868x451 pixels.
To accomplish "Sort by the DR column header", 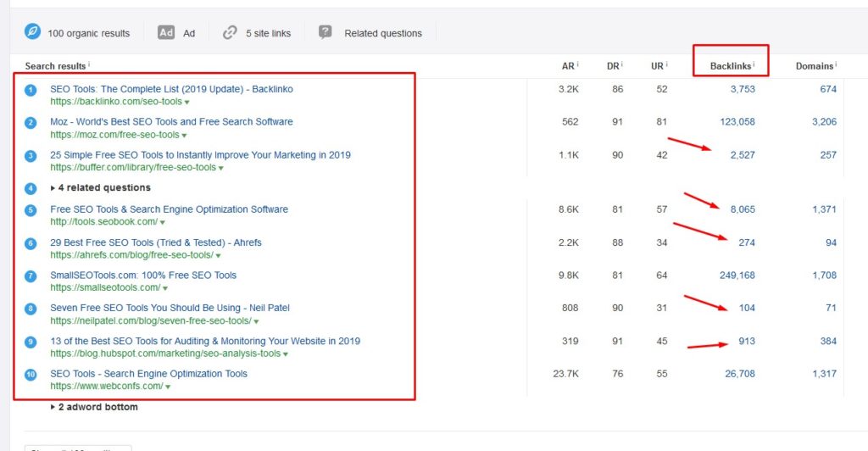I will click(613, 66).
